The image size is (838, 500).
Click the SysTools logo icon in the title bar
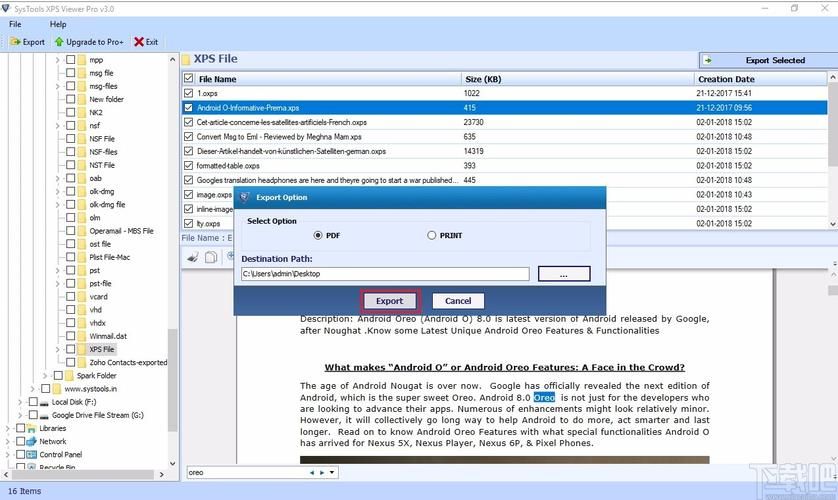(x=6, y=9)
